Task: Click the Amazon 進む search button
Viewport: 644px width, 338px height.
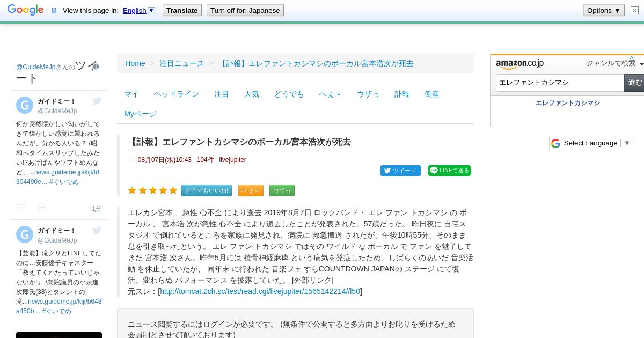Action: coord(634,83)
